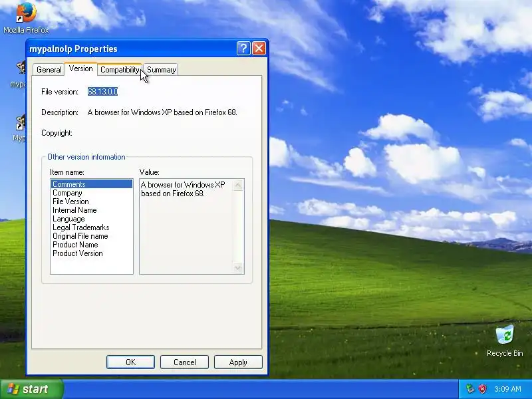Click the description text about Firefox 68
This screenshot has width=532, height=399.
(162, 112)
